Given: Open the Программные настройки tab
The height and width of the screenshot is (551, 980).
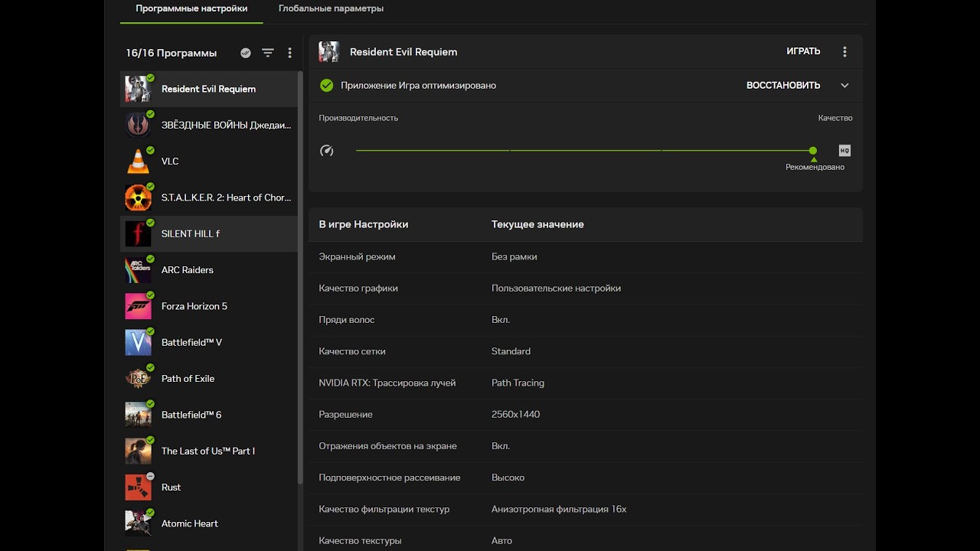Looking at the screenshot, I should 191,8.
